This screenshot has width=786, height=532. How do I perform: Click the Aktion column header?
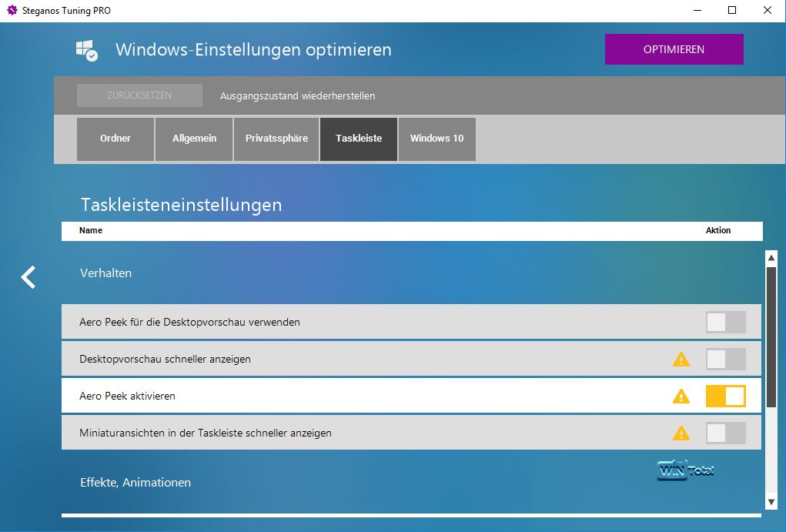click(717, 230)
